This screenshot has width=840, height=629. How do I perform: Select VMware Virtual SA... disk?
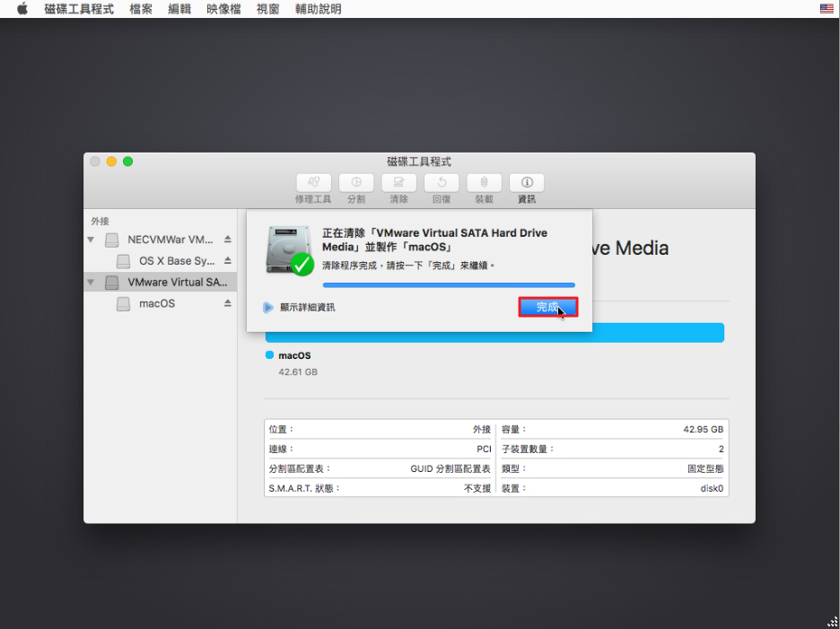[160, 283]
